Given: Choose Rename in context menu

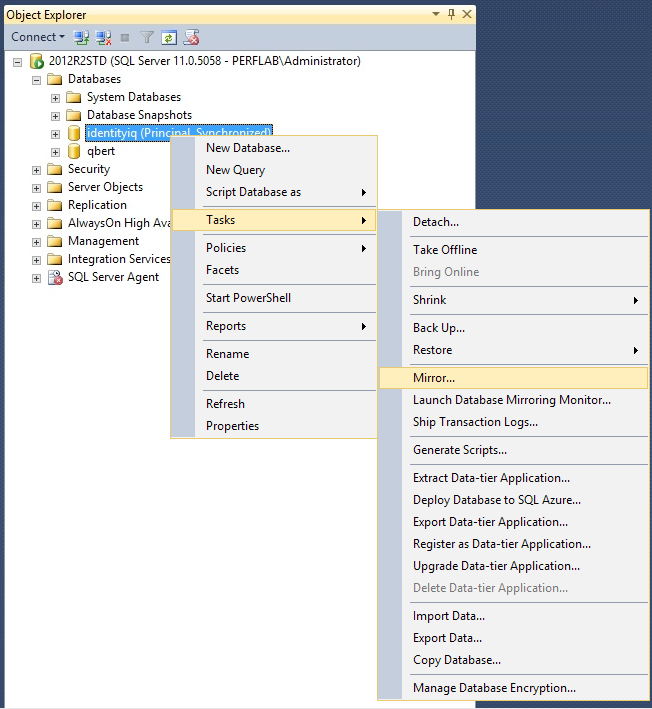Looking at the screenshot, I should tap(274, 354).
